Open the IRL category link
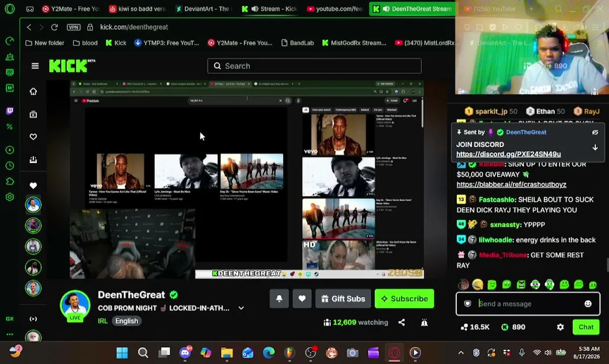The width and height of the screenshot is (609, 364). point(103,321)
